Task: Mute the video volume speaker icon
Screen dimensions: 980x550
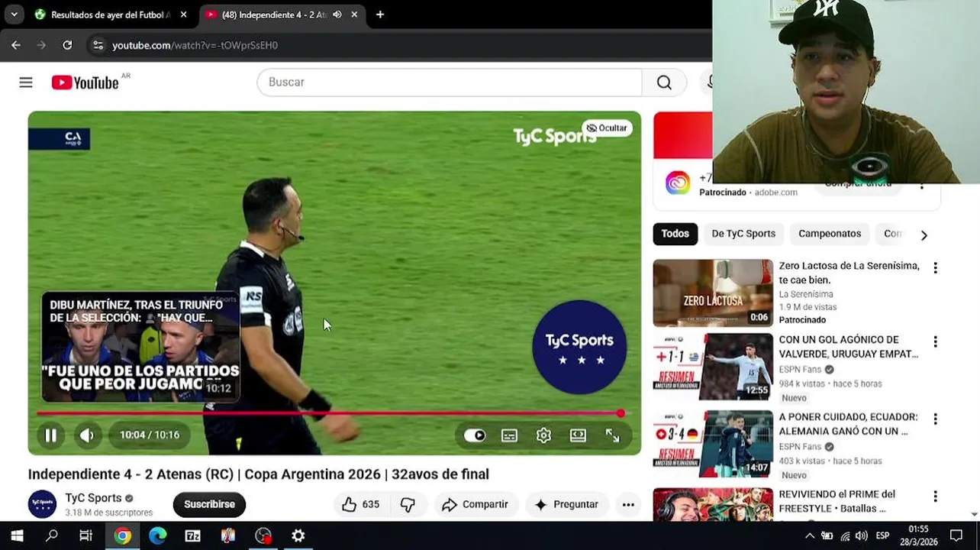Action: (86, 435)
